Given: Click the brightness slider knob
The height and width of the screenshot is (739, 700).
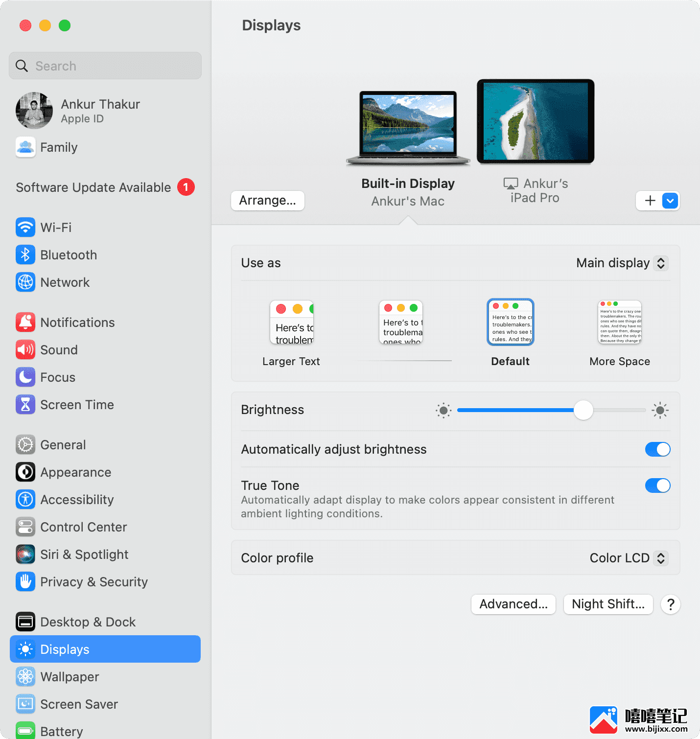Looking at the screenshot, I should (583, 410).
